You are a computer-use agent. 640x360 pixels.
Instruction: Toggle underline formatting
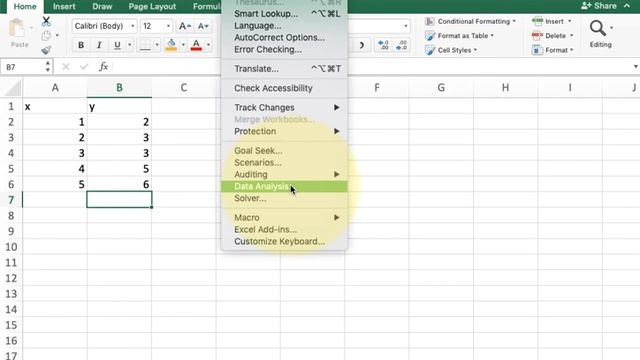pos(117,45)
